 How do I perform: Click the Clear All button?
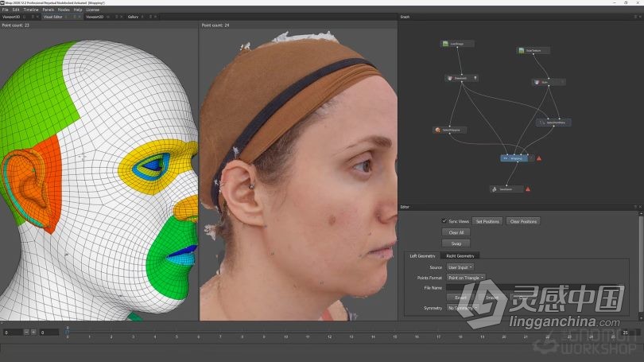(x=456, y=232)
